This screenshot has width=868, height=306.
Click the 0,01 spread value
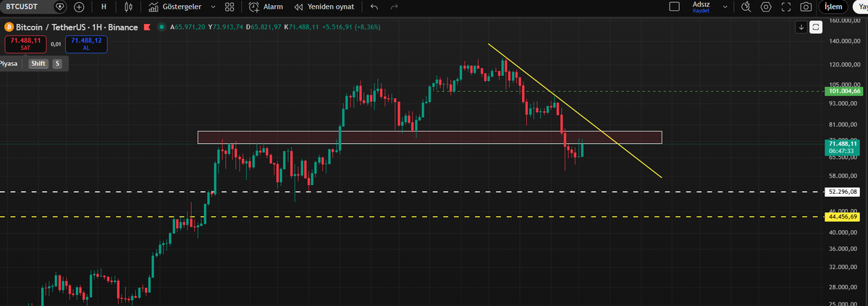pos(56,44)
